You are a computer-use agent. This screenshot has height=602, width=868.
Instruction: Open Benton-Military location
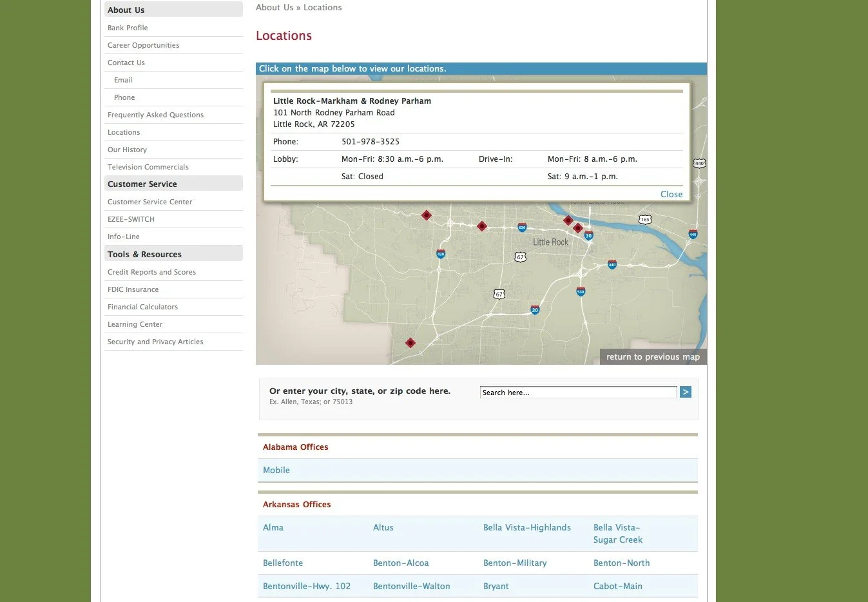pyautogui.click(x=515, y=563)
